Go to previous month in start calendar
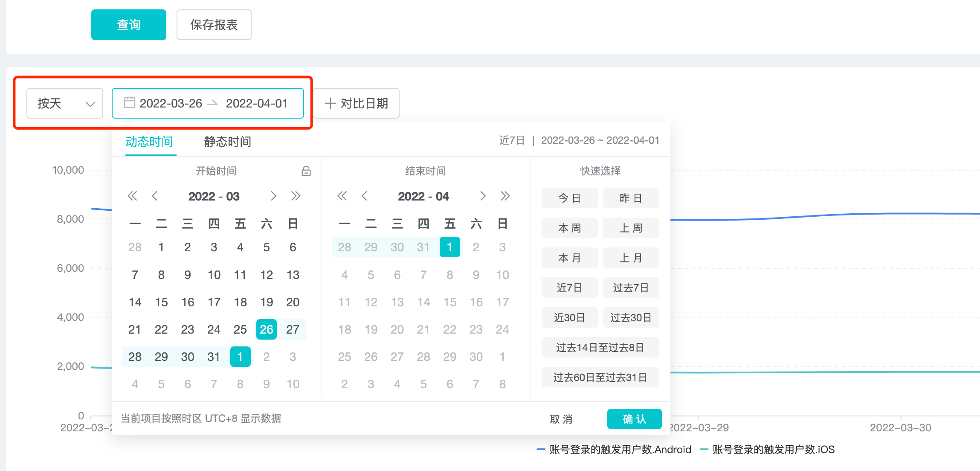This screenshot has height=471, width=980. tap(155, 196)
